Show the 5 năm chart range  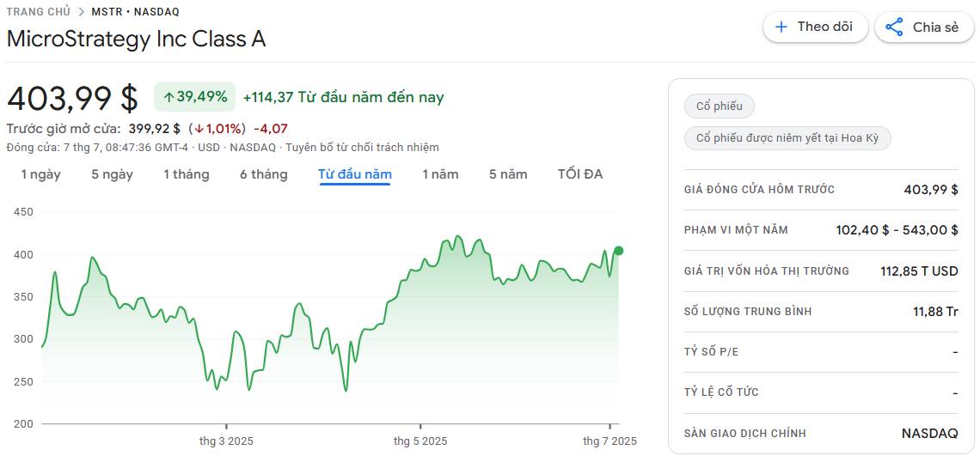tap(508, 174)
